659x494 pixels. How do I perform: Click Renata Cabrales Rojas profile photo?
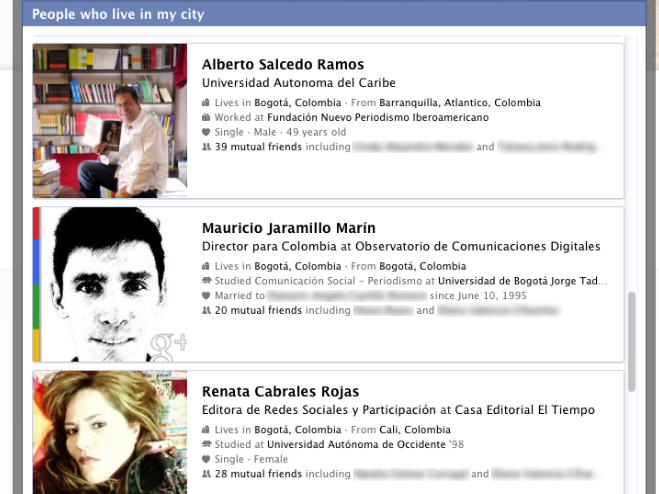(x=110, y=432)
